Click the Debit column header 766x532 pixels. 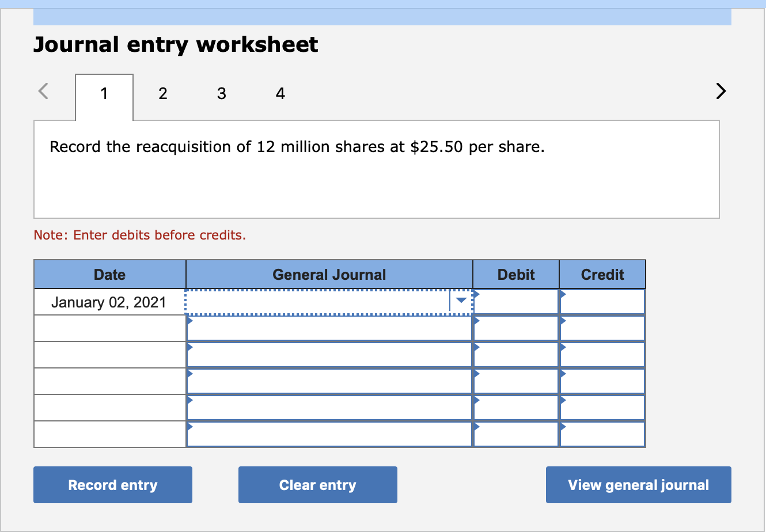click(x=516, y=275)
